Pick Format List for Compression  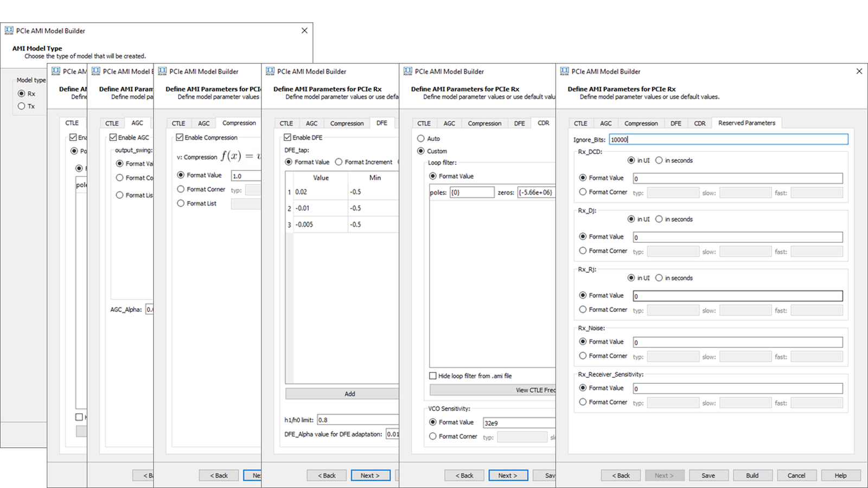click(181, 203)
